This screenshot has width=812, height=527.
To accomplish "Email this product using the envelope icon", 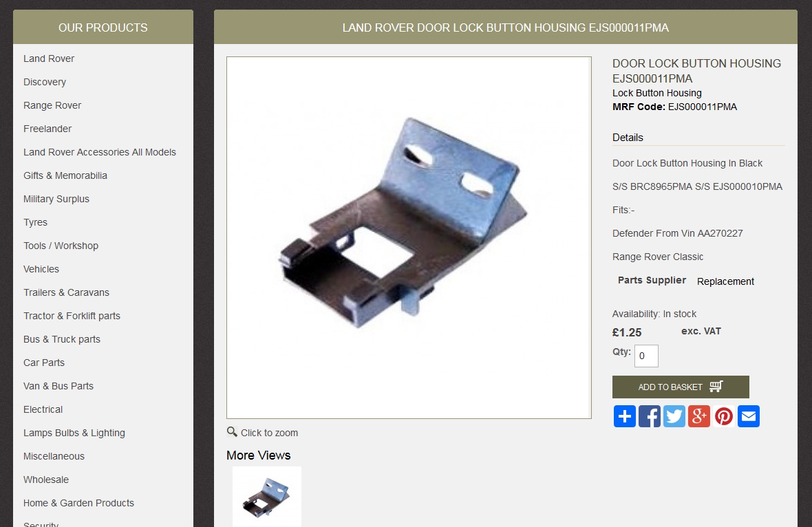I will pyautogui.click(x=749, y=416).
